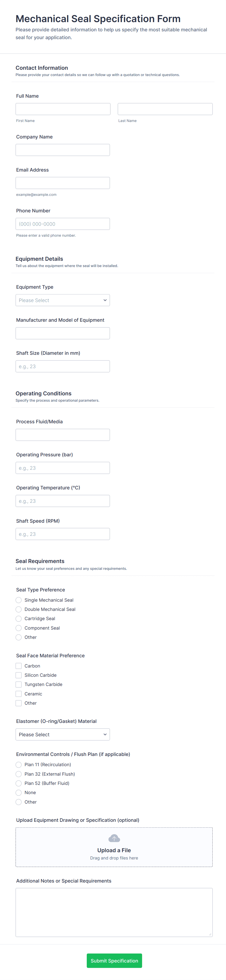Click Upload a File area
226x980 pixels.
pos(114,847)
